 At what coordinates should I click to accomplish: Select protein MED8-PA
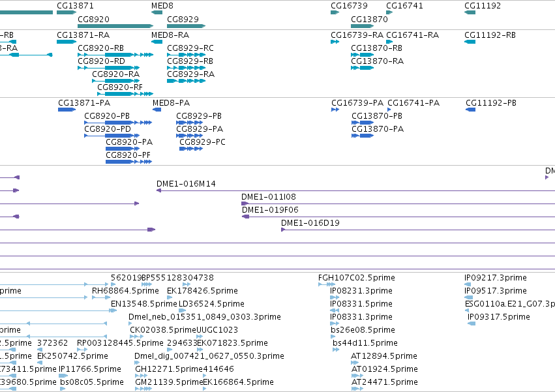pos(171,103)
